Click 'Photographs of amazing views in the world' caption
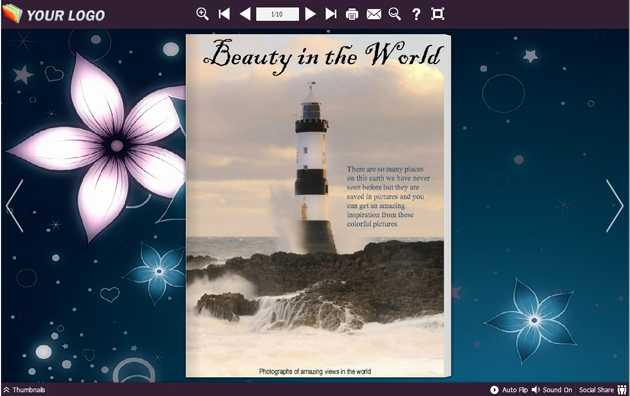The height and width of the screenshot is (396, 630). 315,372
